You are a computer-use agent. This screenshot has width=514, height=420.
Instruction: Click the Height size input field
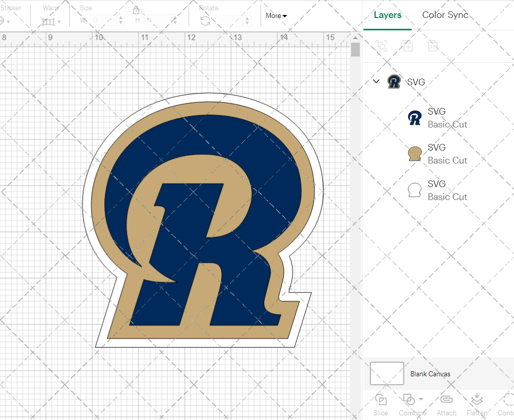point(157,21)
